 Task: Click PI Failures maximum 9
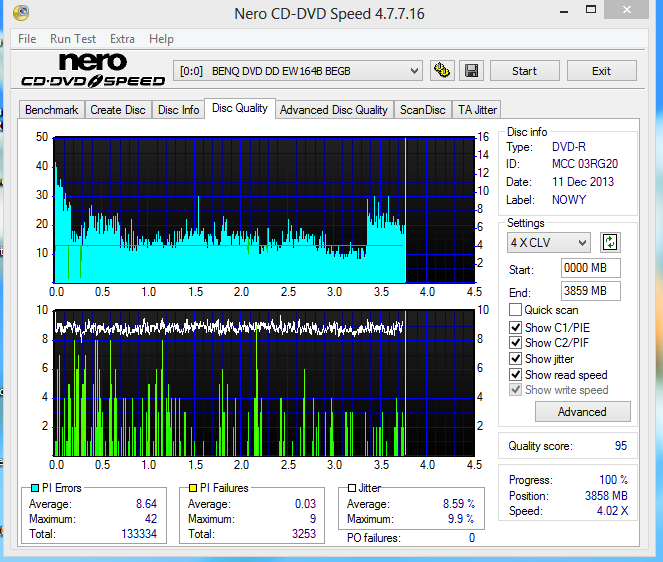[313, 519]
